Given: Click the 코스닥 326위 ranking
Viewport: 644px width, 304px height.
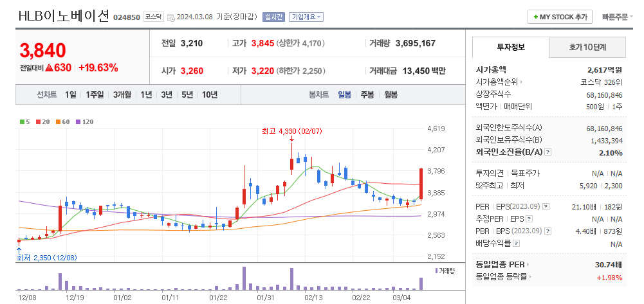Looking at the screenshot, I should (x=602, y=82).
